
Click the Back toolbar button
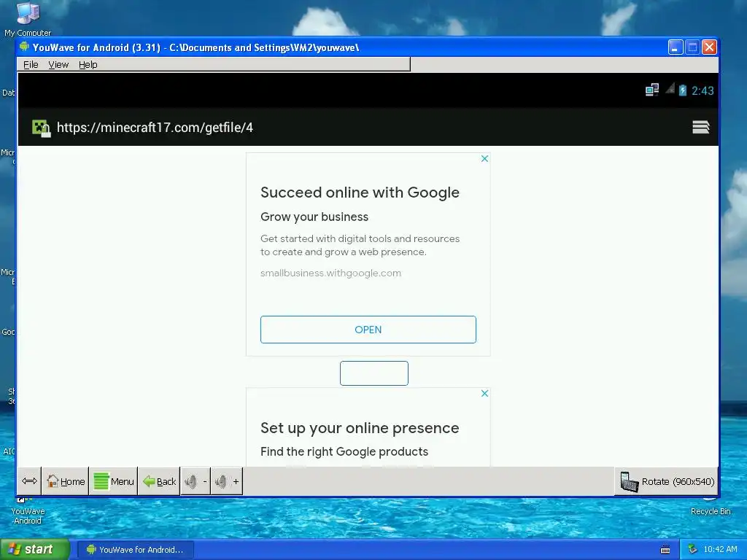[159, 481]
